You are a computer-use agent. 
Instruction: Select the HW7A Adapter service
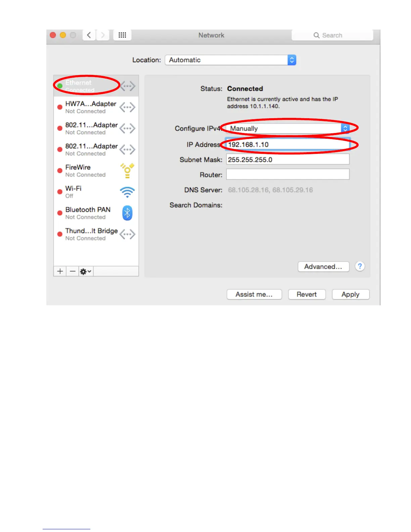click(96, 107)
